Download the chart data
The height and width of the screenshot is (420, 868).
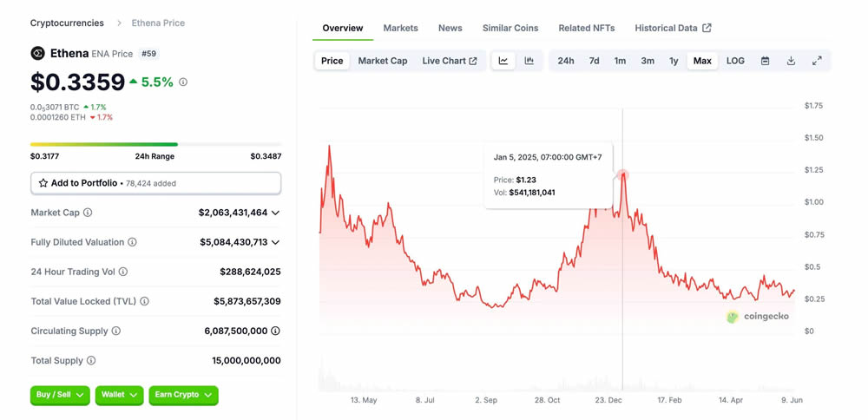(791, 61)
